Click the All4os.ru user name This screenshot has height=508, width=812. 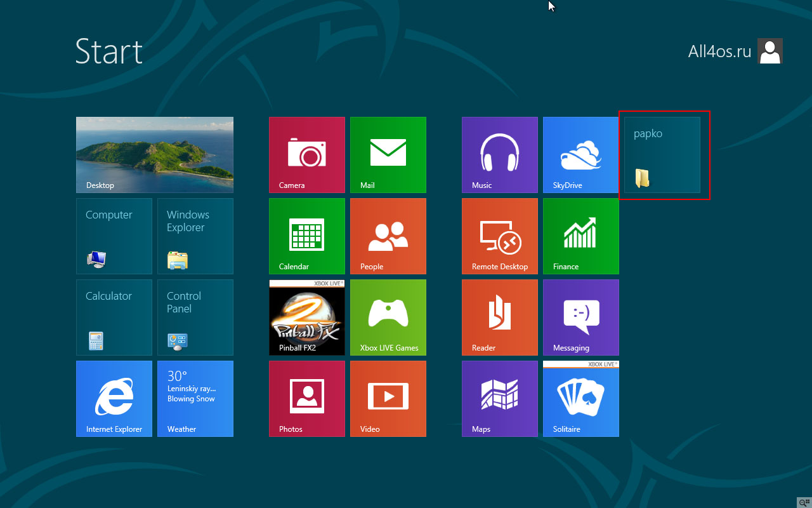point(719,51)
